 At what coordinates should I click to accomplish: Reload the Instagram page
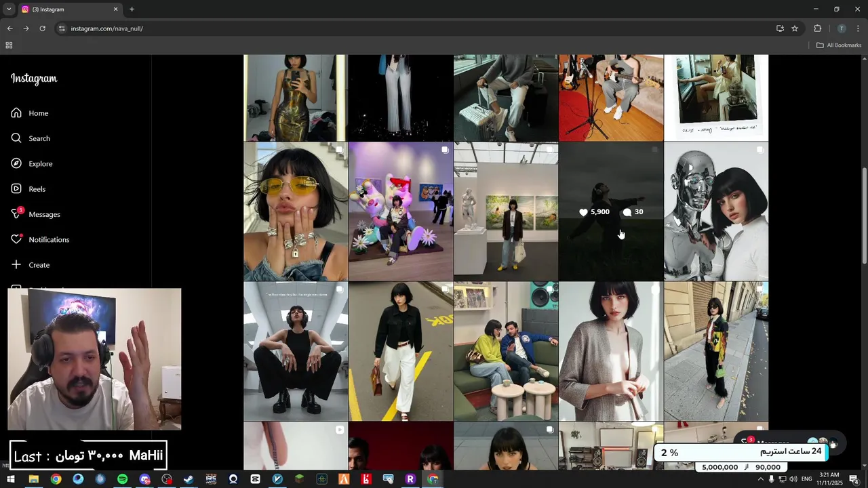(x=42, y=28)
